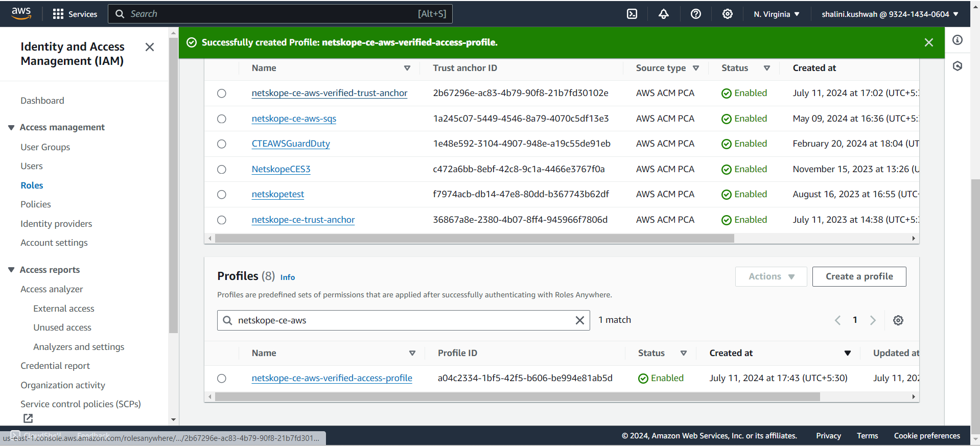Open the Terms footer link

click(x=868, y=436)
